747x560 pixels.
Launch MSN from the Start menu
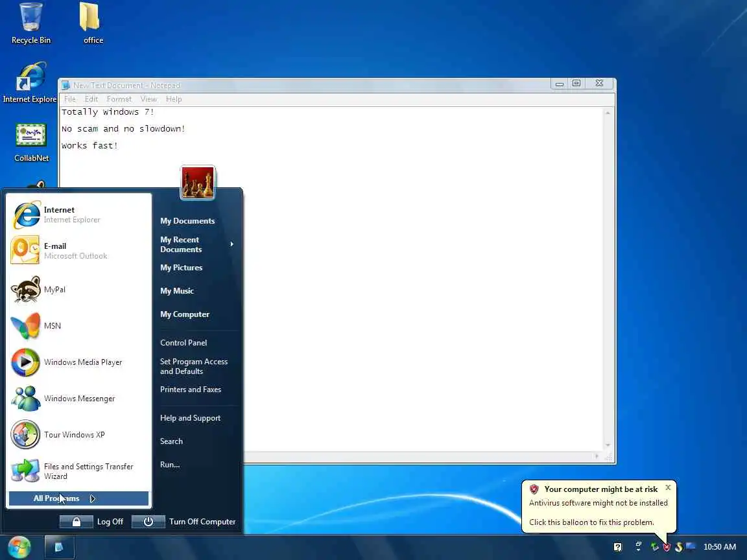(78, 326)
